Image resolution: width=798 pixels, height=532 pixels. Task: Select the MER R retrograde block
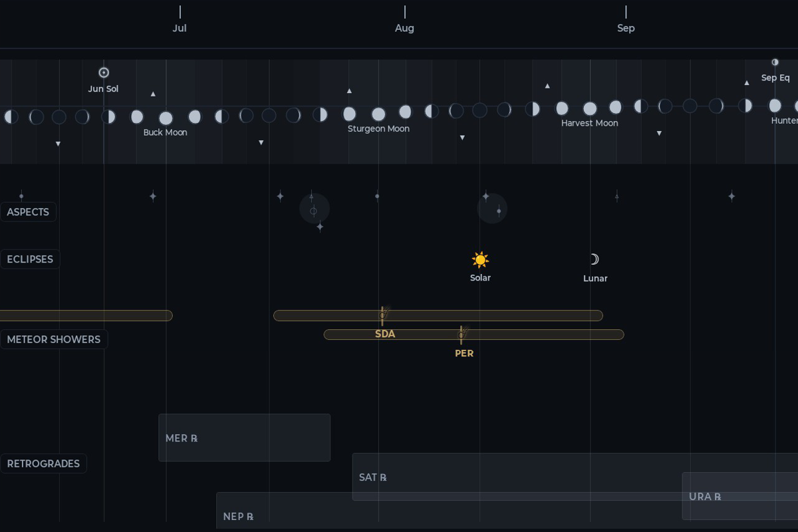(244, 438)
